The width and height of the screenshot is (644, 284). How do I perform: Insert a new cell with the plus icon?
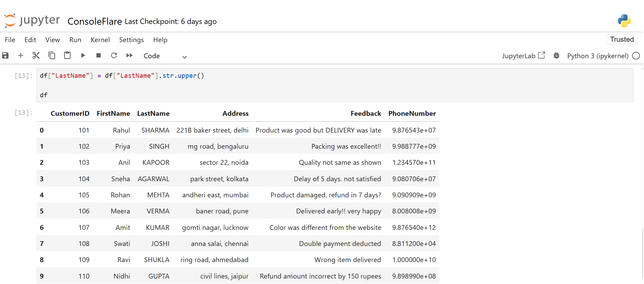[x=21, y=55]
